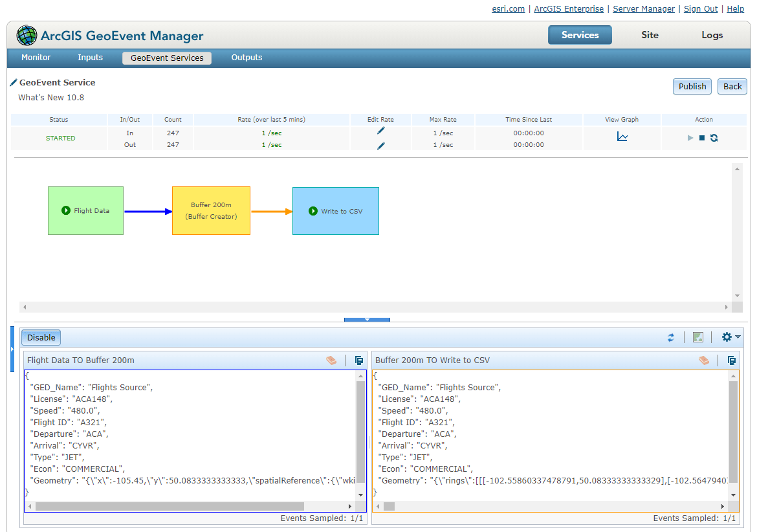The width and height of the screenshot is (757, 532).
Task: Edit the In rate pencil icon
Action: 381,130
